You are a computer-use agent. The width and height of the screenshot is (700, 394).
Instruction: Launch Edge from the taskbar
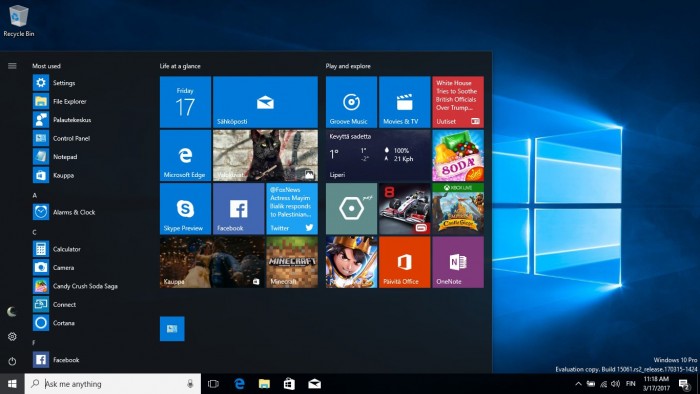(x=239, y=384)
